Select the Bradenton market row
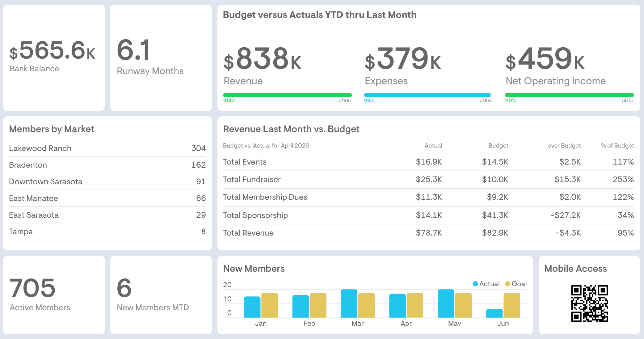This screenshot has width=644, height=339. [107, 165]
